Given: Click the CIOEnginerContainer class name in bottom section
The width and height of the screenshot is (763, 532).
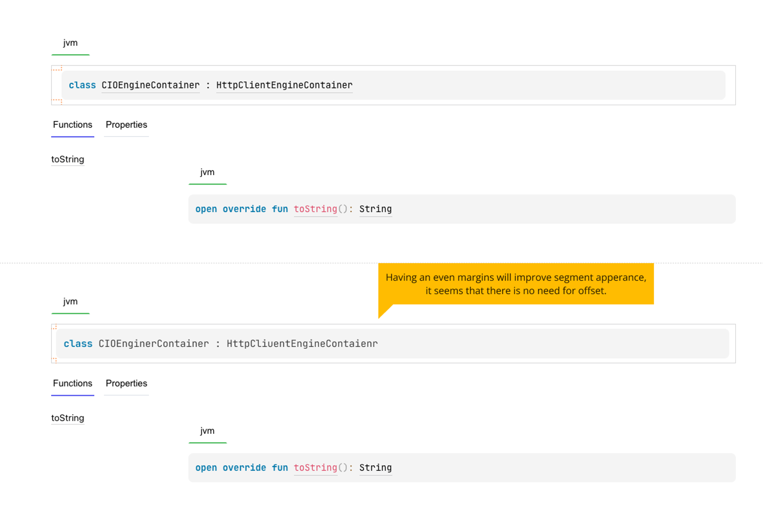Looking at the screenshot, I should (152, 343).
